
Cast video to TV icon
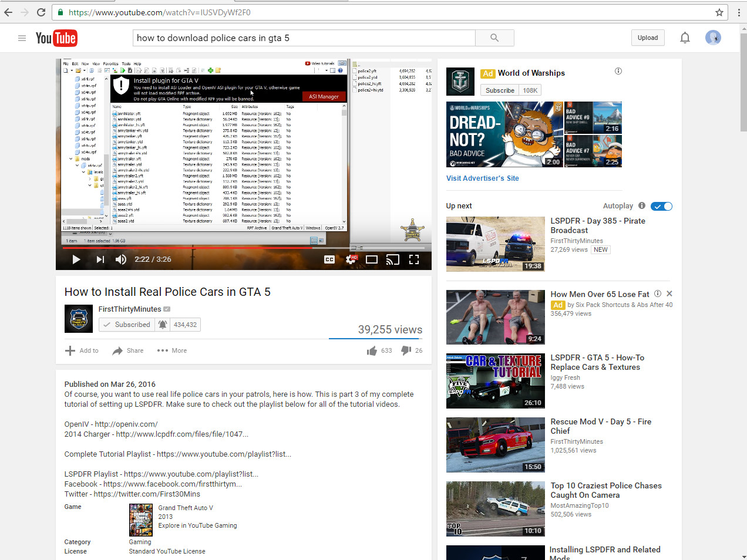(x=393, y=259)
